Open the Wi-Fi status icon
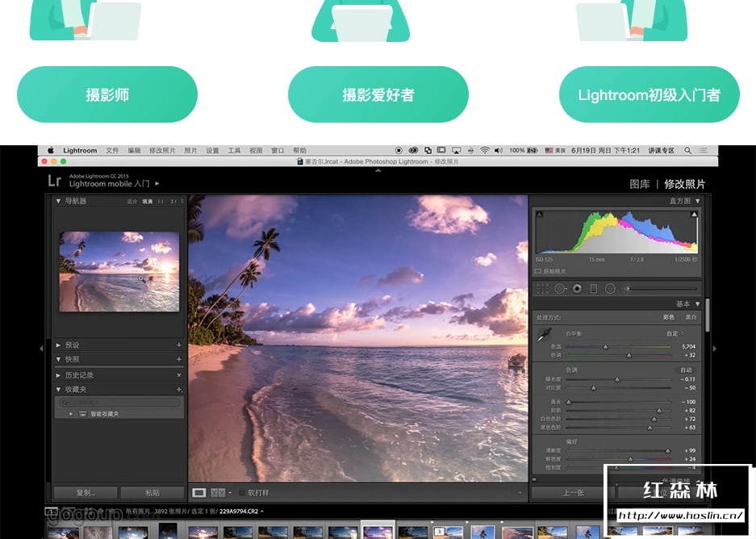Viewport: 756px width, 539px height. pyautogui.click(x=485, y=150)
